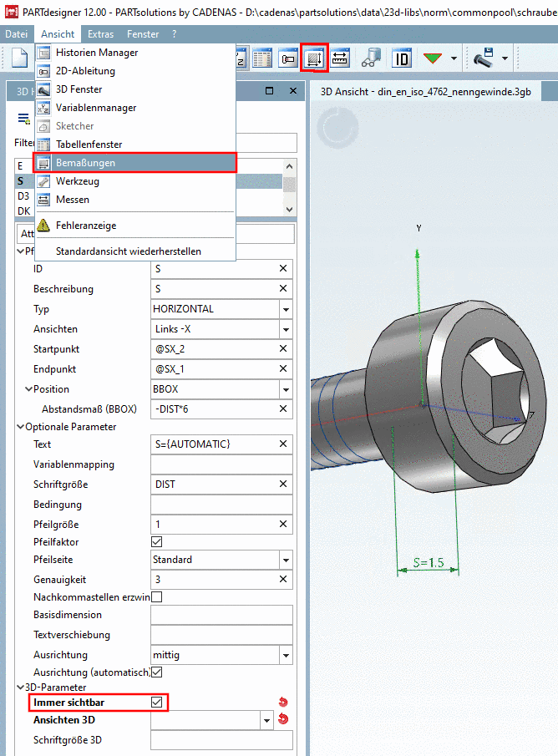This screenshot has width=558, height=756.
Task: Toggle Nachkommastellen erzwingen checkbox
Action: [x=156, y=597]
